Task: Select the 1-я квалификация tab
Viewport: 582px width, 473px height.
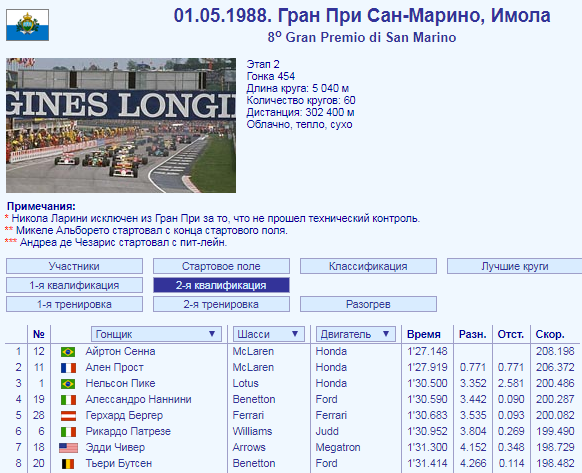Action: [x=74, y=285]
